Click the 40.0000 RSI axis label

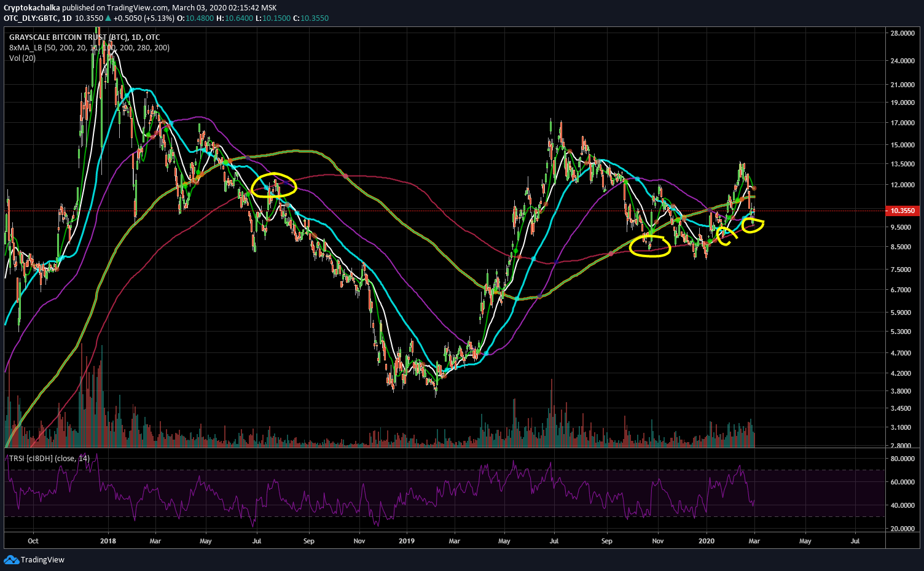pos(902,505)
